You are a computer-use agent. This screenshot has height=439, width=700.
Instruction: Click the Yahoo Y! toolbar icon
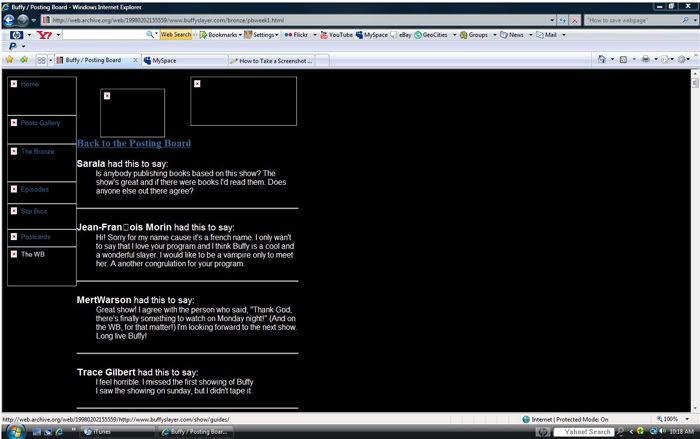click(44, 35)
